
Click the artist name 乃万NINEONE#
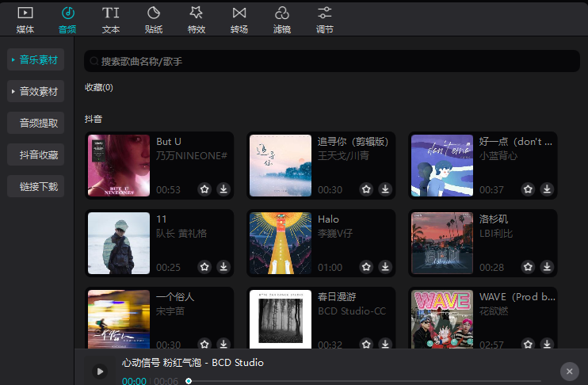tap(192, 156)
